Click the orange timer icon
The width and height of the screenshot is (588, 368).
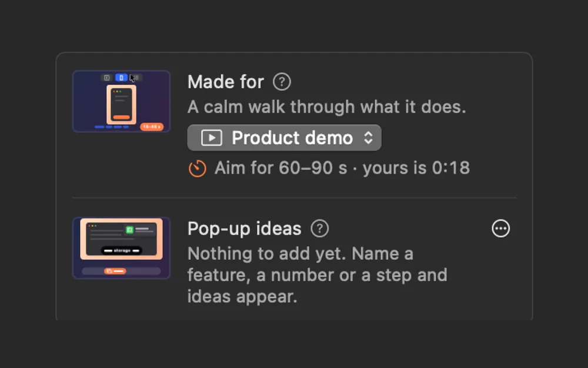(197, 168)
